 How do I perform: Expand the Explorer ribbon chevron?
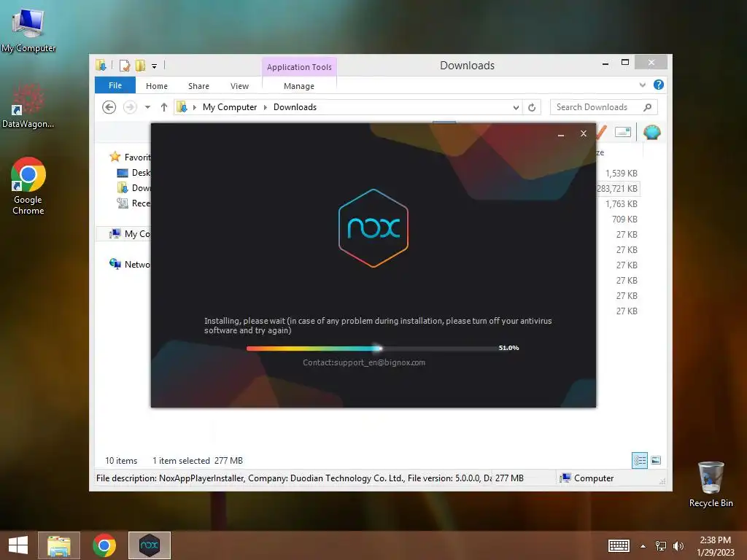pos(643,85)
